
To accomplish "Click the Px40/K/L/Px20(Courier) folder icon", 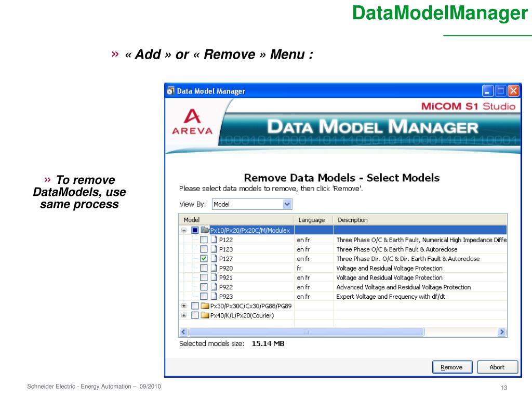I will tap(205, 315).
